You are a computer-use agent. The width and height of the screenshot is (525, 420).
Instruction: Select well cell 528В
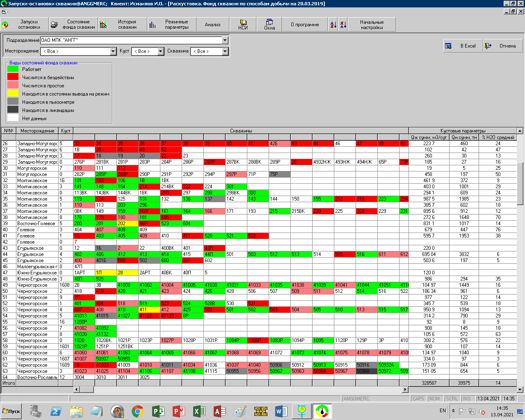click(x=214, y=304)
